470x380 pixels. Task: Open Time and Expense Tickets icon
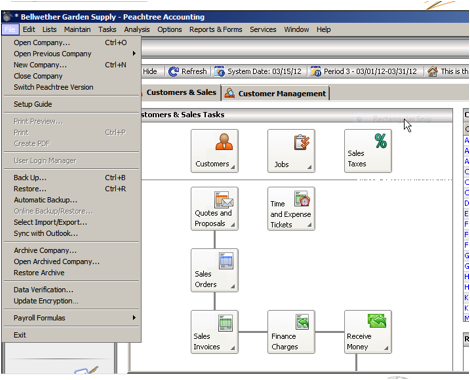(291, 208)
